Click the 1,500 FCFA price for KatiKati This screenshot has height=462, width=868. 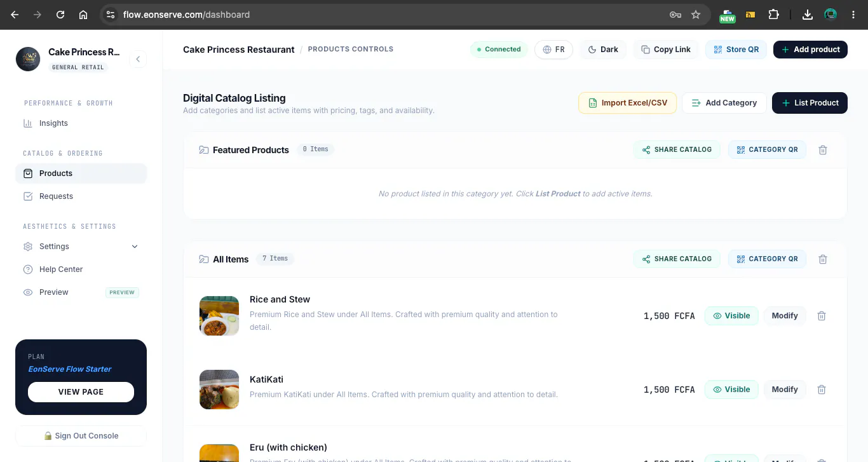coord(669,390)
